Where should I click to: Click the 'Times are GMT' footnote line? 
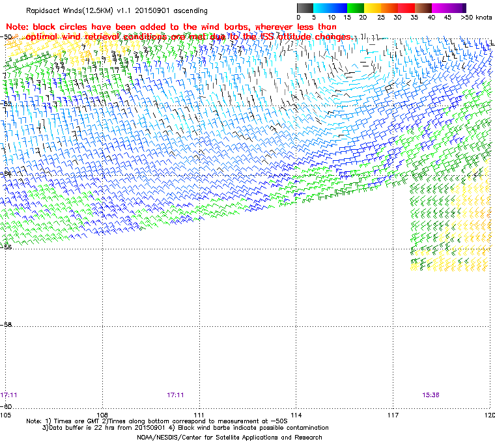[157, 421]
